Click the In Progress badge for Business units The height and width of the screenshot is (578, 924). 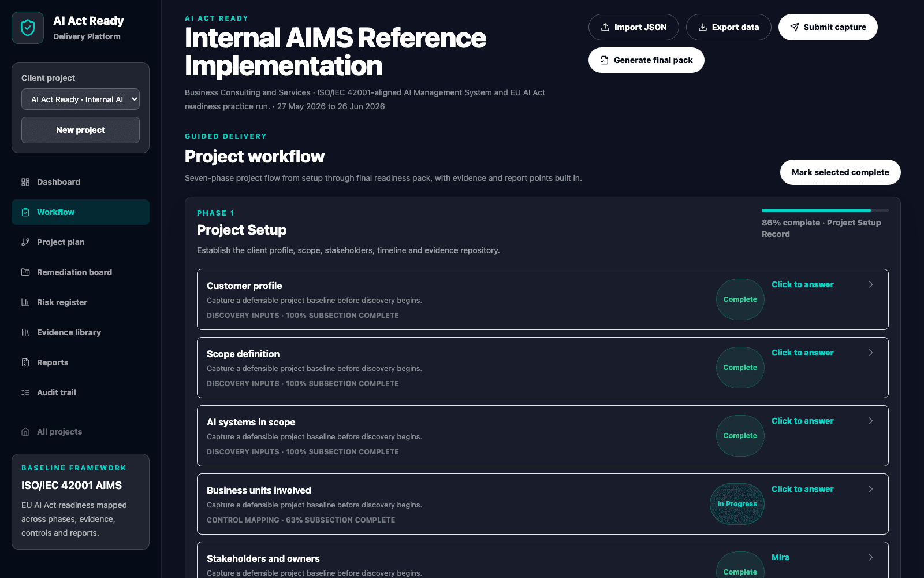coord(737,504)
